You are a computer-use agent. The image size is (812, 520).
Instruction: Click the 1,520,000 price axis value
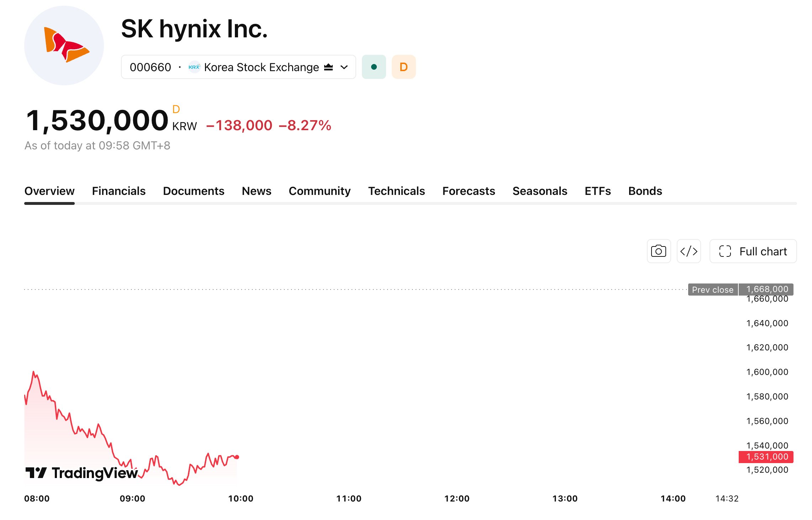pos(767,470)
